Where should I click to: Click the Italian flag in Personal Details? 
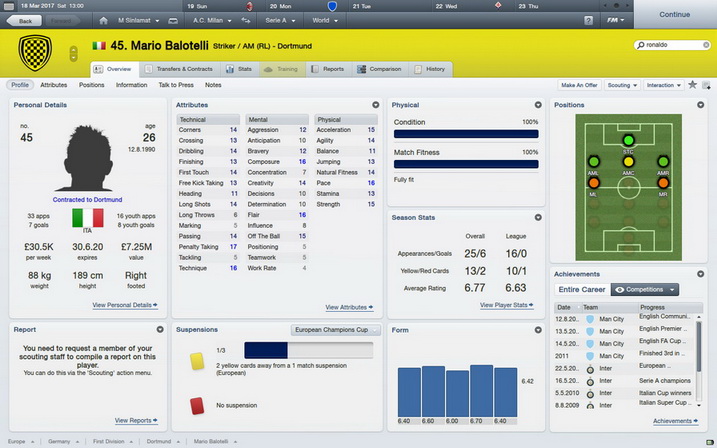87,218
